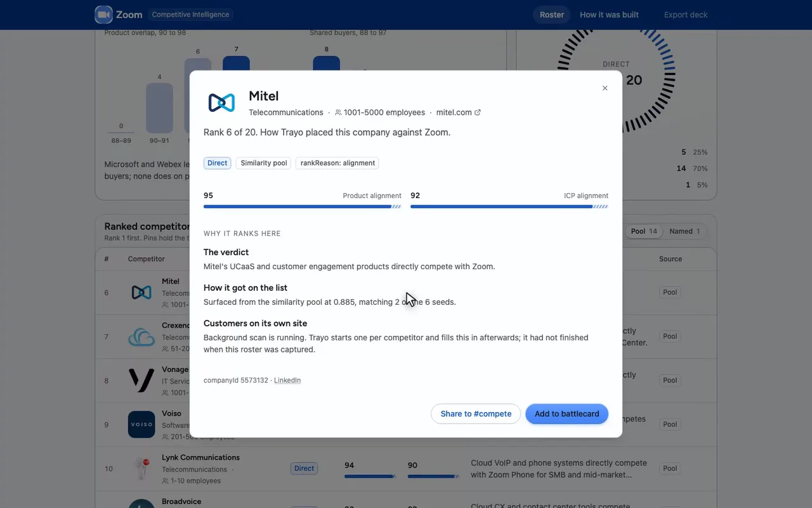812x508 pixels.
Task: Click the Source column header
Action: [x=671, y=259]
